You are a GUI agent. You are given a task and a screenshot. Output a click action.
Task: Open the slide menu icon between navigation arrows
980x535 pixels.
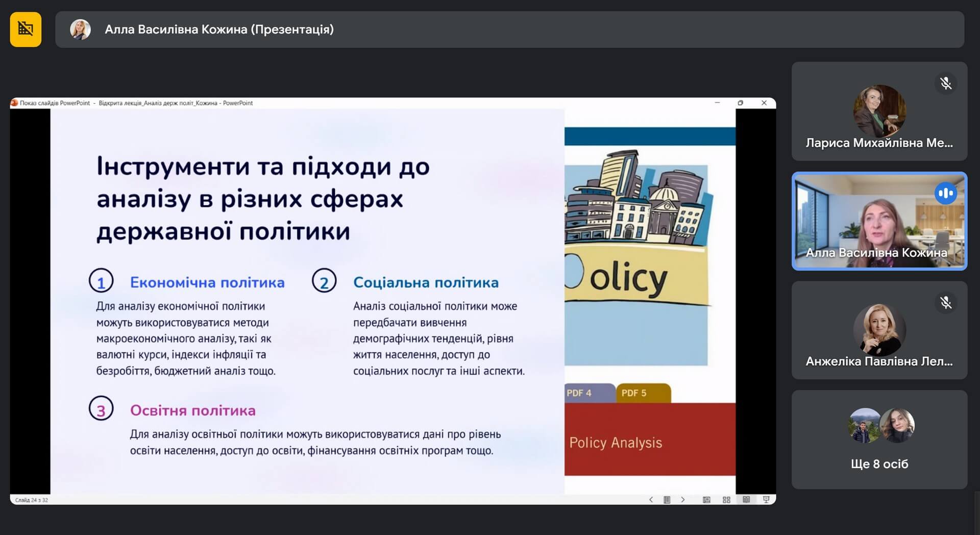click(667, 500)
